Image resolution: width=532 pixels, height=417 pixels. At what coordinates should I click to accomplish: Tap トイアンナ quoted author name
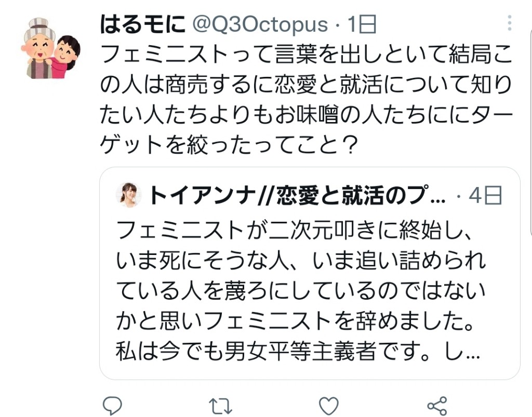tap(203, 196)
